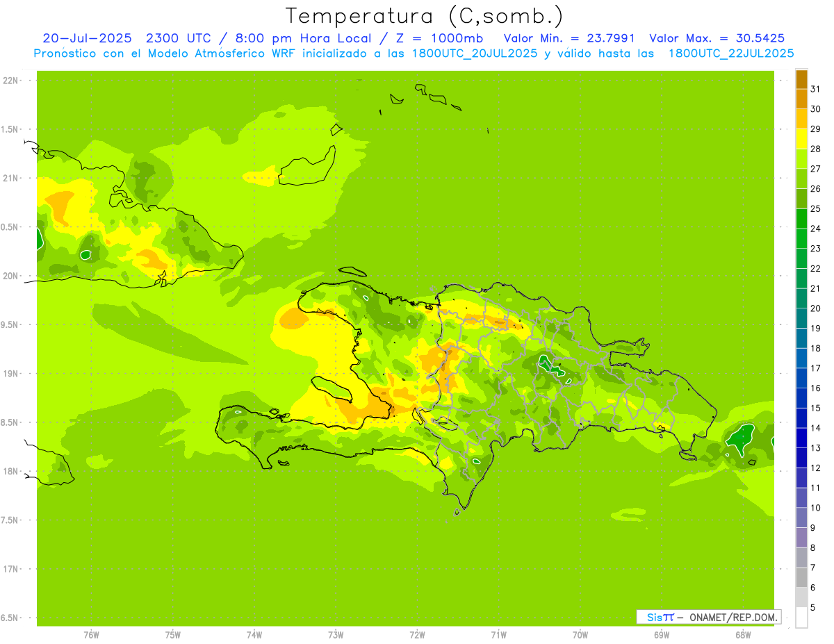
Task: Click the '9.5N' latitude axis label
Action: click(10, 324)
